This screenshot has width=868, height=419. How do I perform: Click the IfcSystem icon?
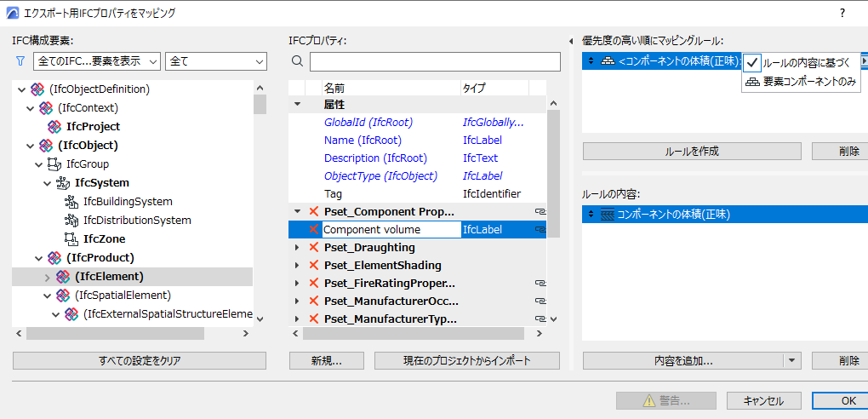[63, 183]
